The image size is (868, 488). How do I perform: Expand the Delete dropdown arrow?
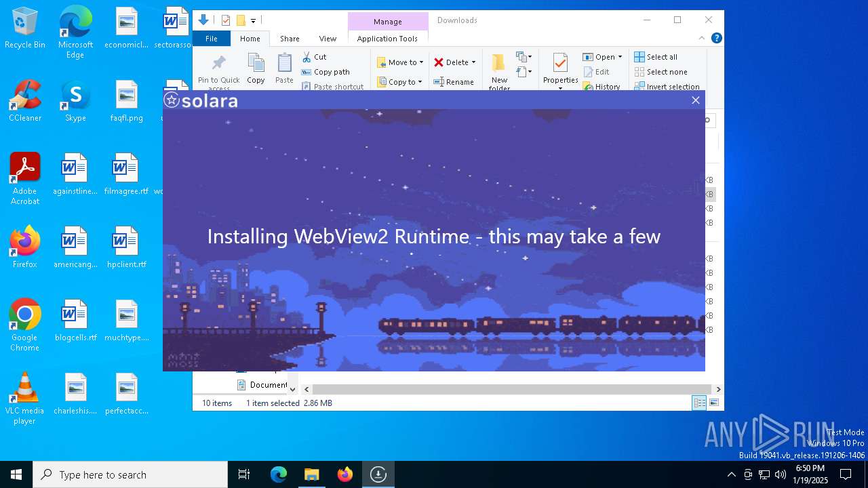(473, 62)
